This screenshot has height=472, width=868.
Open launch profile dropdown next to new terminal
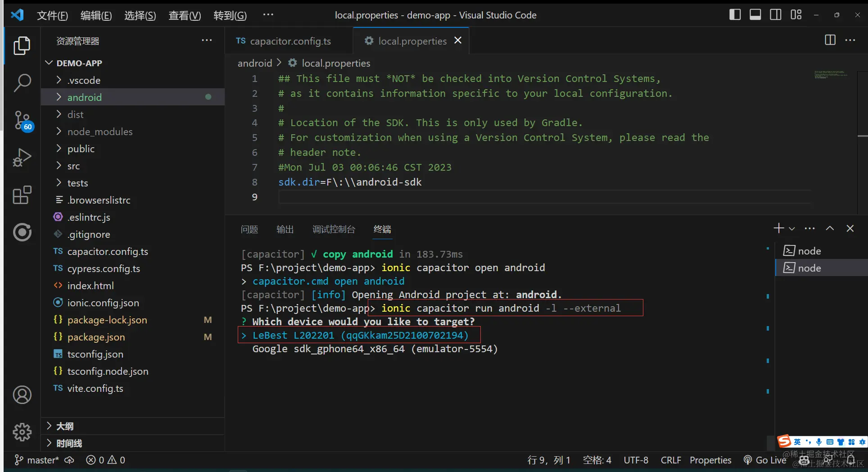[x=792, y=229]
